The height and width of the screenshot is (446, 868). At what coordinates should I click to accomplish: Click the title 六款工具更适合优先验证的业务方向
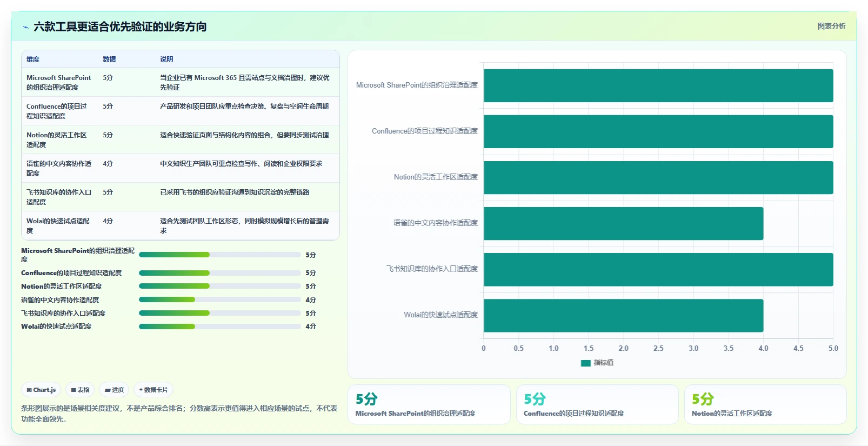(x=120, y=27)
